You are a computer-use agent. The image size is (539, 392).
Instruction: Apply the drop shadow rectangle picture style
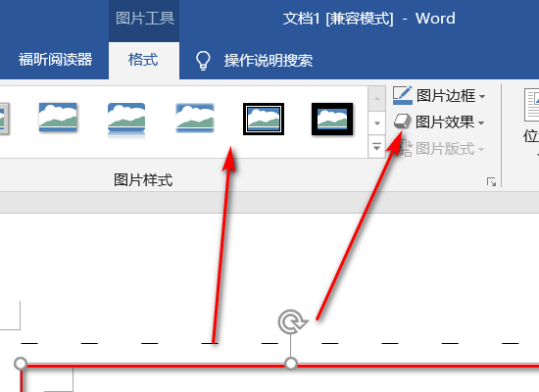coord(58,118)
